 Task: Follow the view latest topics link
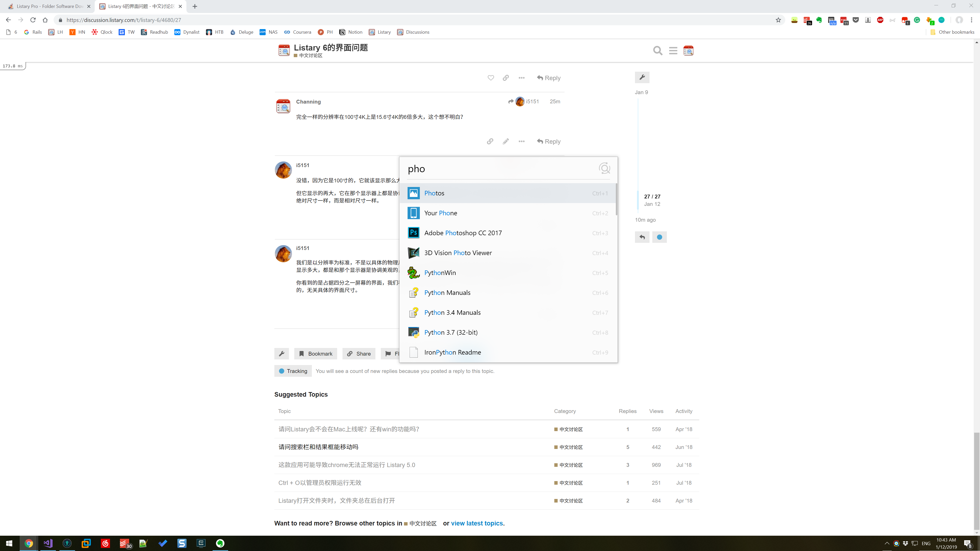click(477, 523)
